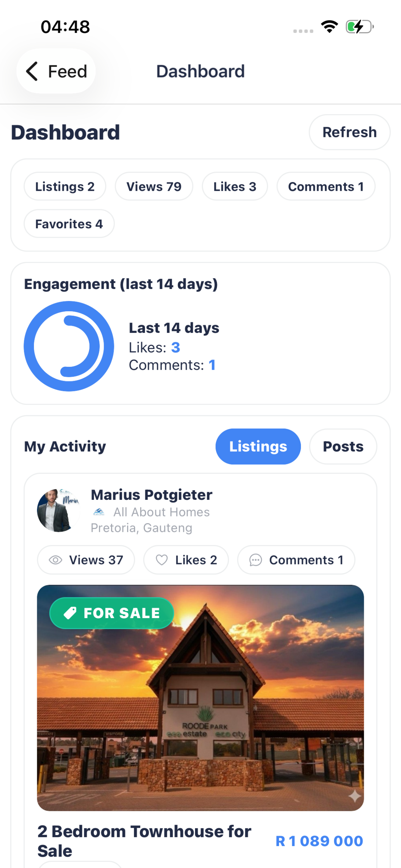Tap the Comments 1 summary chip

[x=326, y=186]
